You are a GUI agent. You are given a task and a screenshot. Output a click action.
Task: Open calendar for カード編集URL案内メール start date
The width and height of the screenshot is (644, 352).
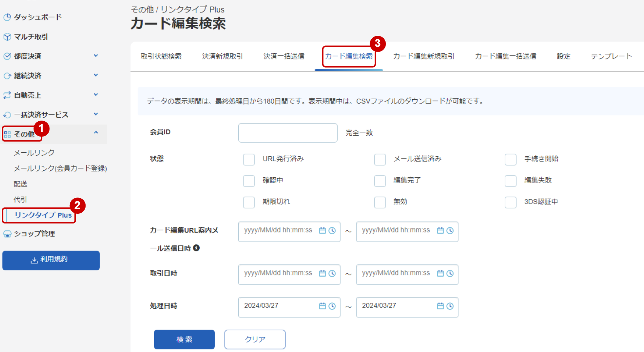click(x=322, y=230)
